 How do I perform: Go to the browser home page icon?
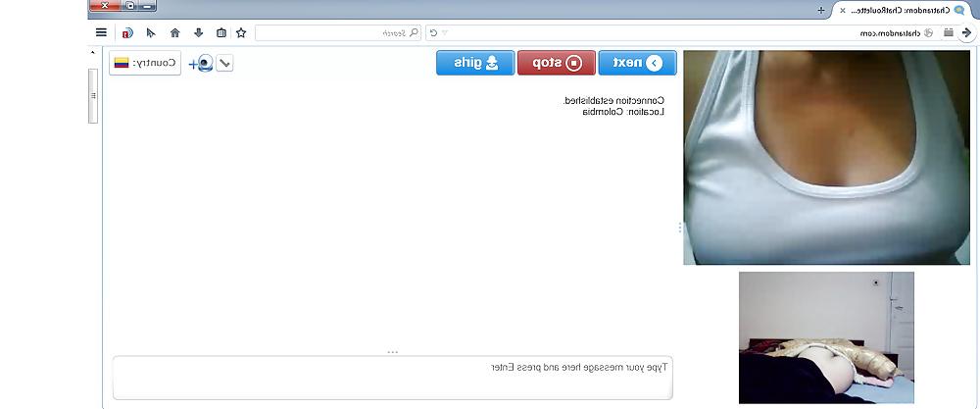click(x=175, y=32)
